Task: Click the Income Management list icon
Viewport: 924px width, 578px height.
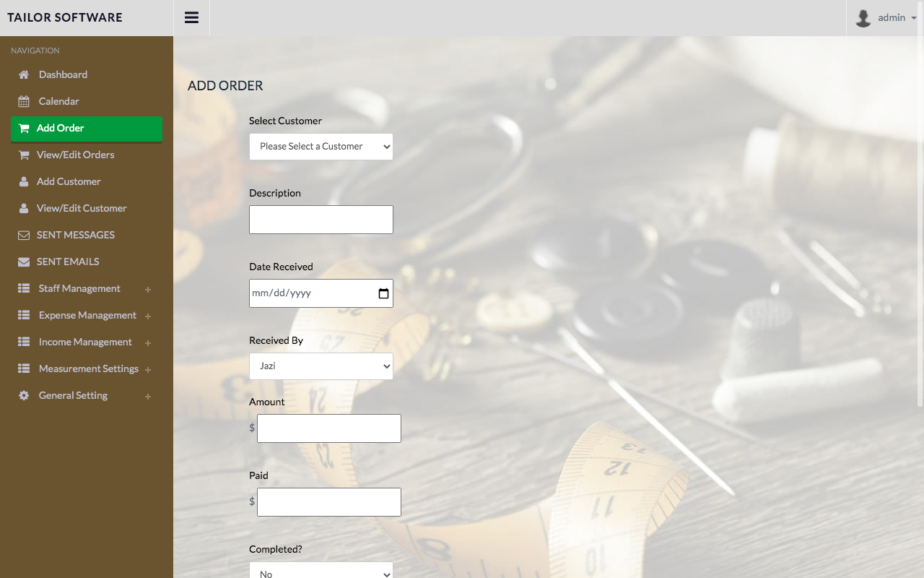Action: click(x=24, y=342)
